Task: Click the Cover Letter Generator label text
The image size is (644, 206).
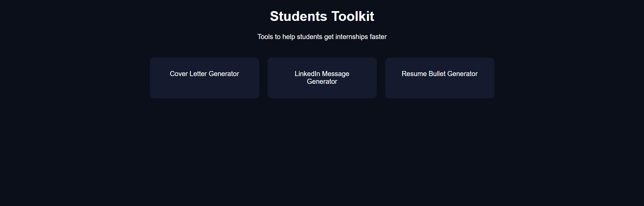Action: [204, 73]
